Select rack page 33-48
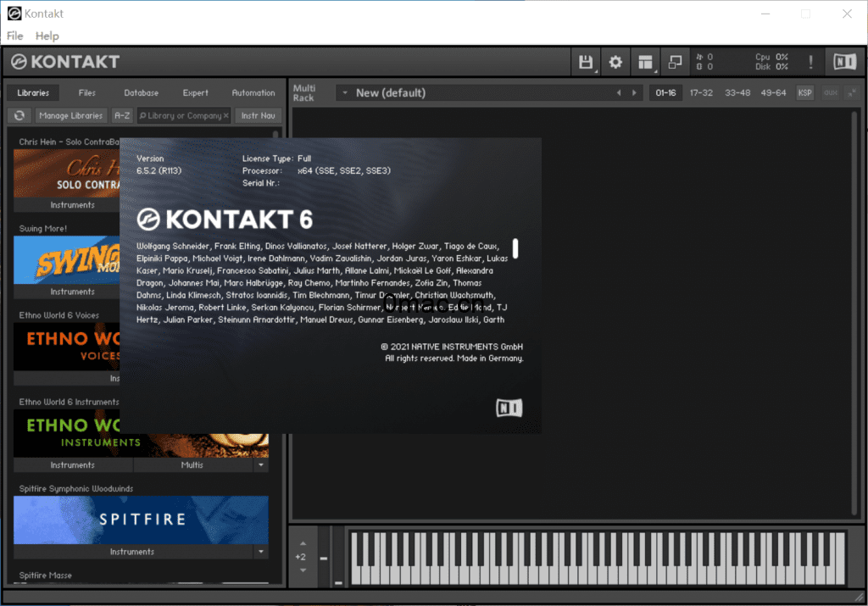The image size is (868, 606). (x=737, y=93)
